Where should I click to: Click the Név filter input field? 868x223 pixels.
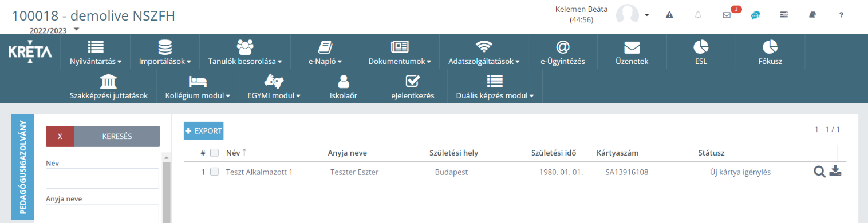pos(102,178)
